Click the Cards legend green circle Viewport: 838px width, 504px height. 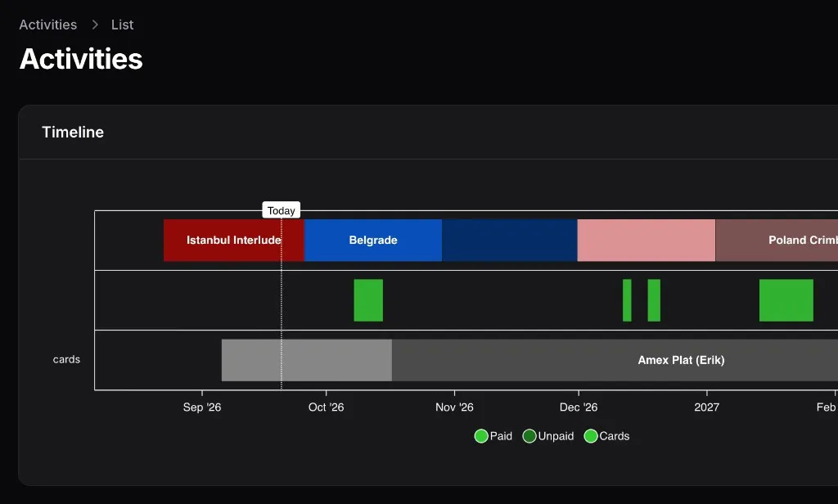point(591,436)
